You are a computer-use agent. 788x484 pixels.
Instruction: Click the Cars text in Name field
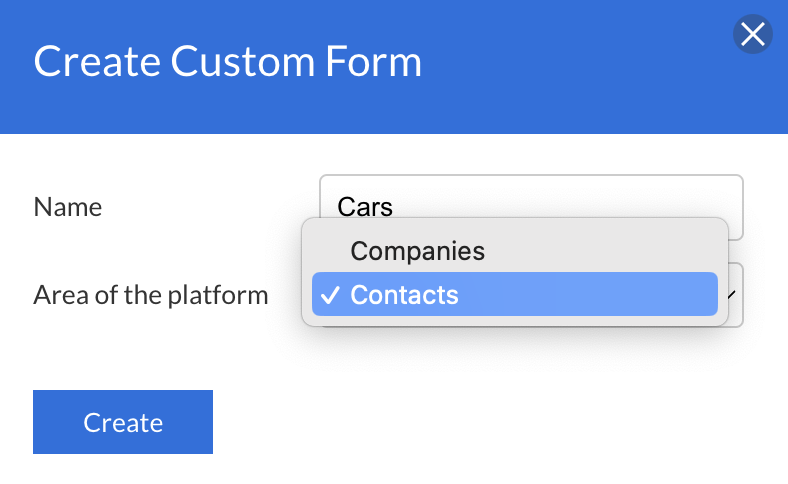point(365,207)
